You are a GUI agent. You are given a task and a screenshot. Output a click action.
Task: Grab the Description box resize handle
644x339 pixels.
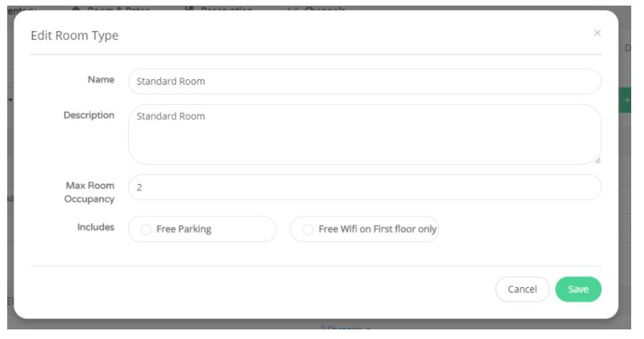tap(598, 161)
